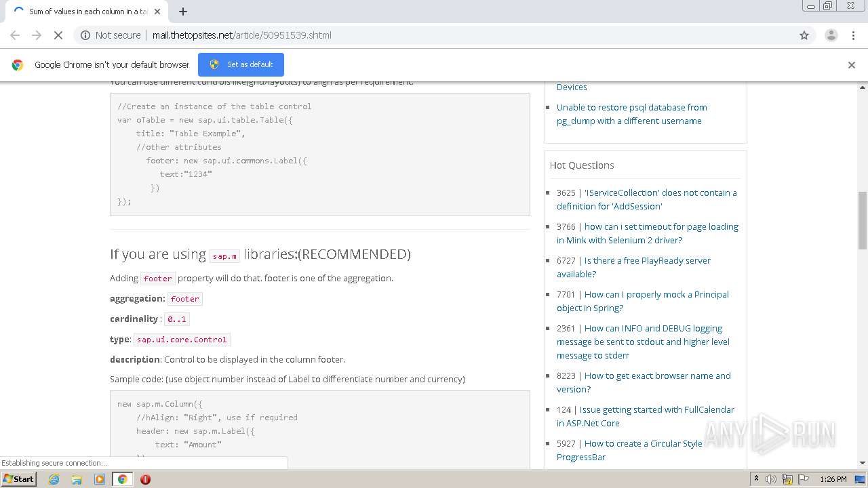The image size is (868, 488).
Task: Open the network tray icon
Action: 787,479
